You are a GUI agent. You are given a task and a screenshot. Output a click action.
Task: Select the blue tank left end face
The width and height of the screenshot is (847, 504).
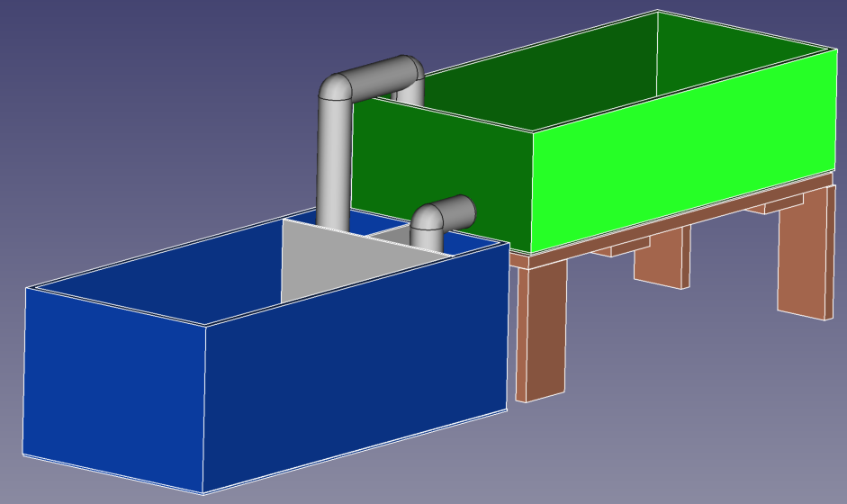point(114,389)
